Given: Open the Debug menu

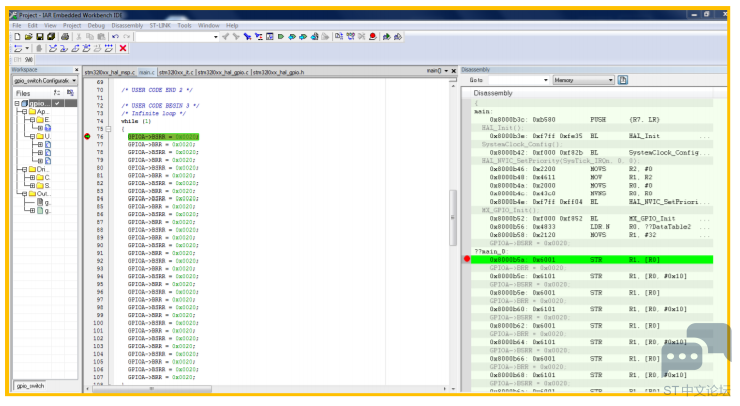Looking at the screenshot, I should point(96,25).
